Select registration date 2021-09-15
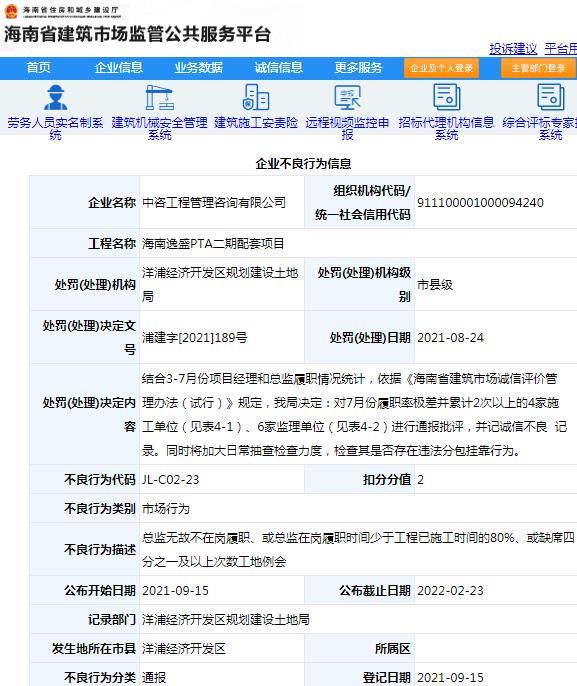The image size is (577, 686). 451,677
